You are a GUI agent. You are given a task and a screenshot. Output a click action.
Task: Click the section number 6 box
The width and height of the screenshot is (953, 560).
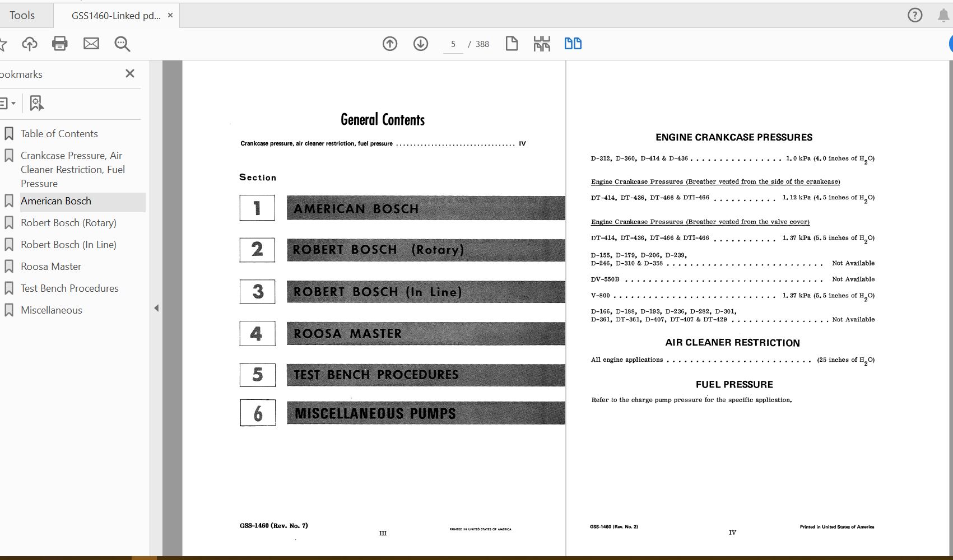point(258,413)
